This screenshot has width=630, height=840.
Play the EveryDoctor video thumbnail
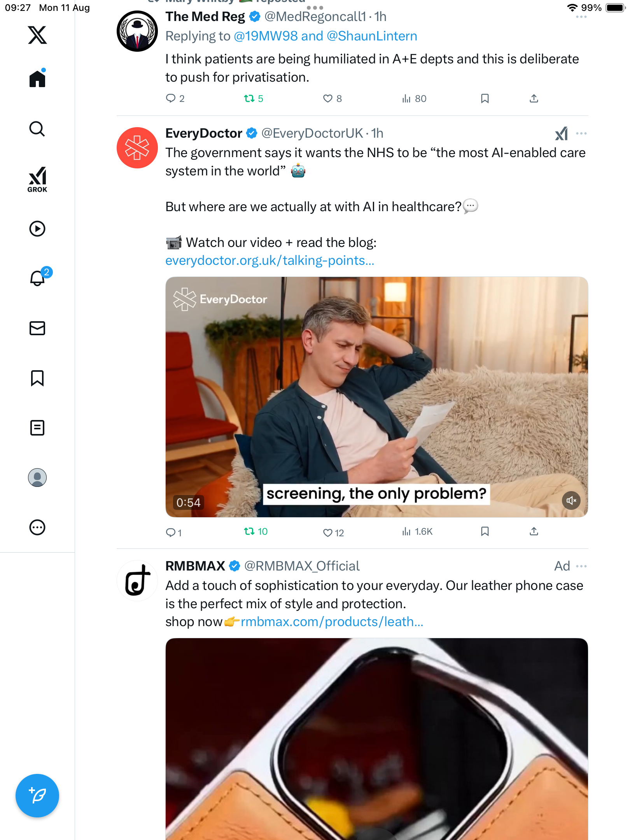point(376,397)
